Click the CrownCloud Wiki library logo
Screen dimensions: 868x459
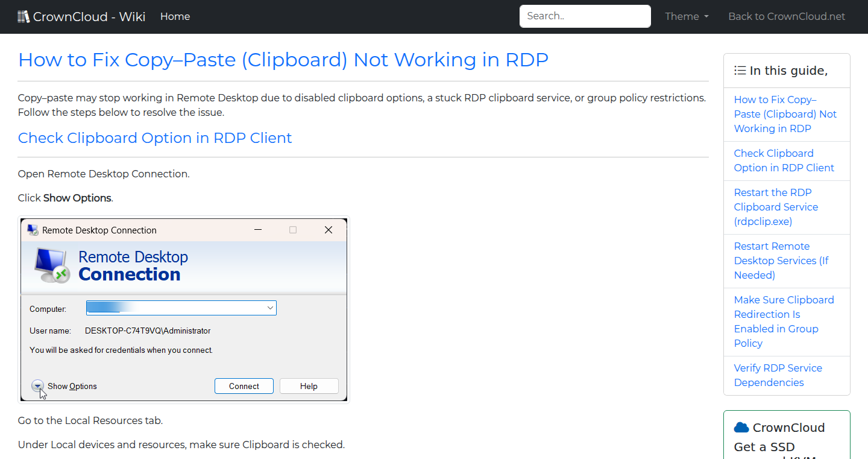pyautogui.click(x=24, y=16)
